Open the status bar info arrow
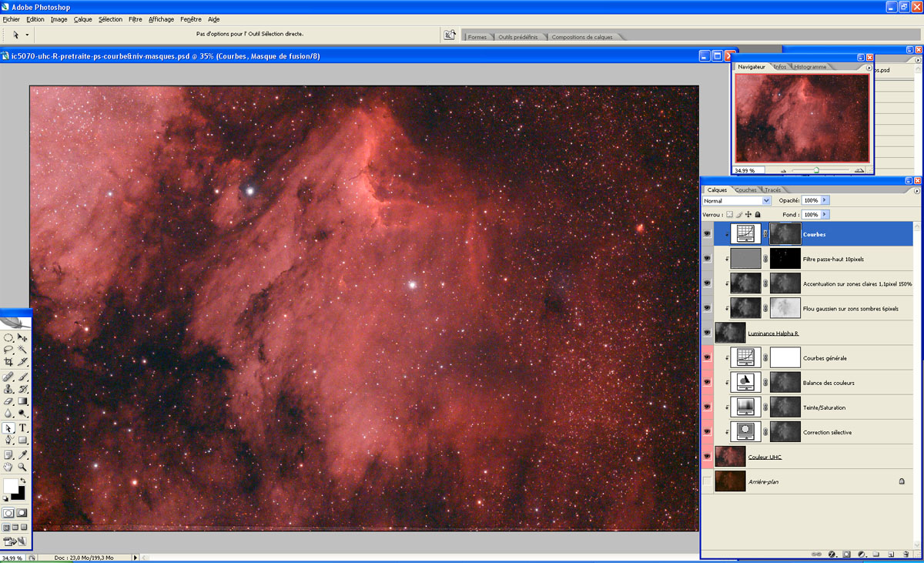 tap(136, 557)
